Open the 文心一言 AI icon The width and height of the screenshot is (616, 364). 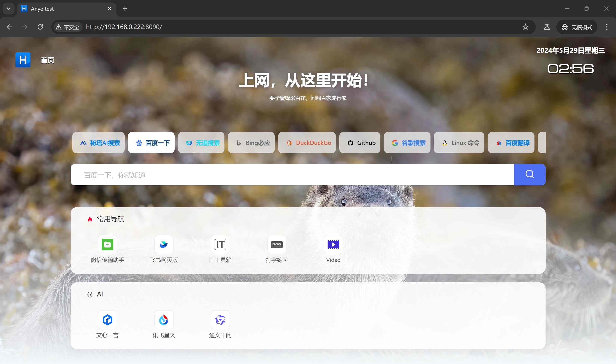tap(107, 320)
